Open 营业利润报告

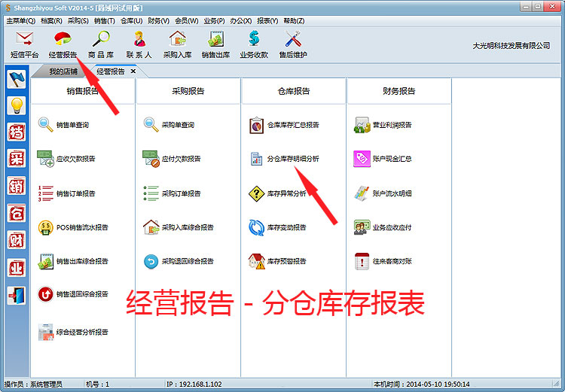pos(392,125)
